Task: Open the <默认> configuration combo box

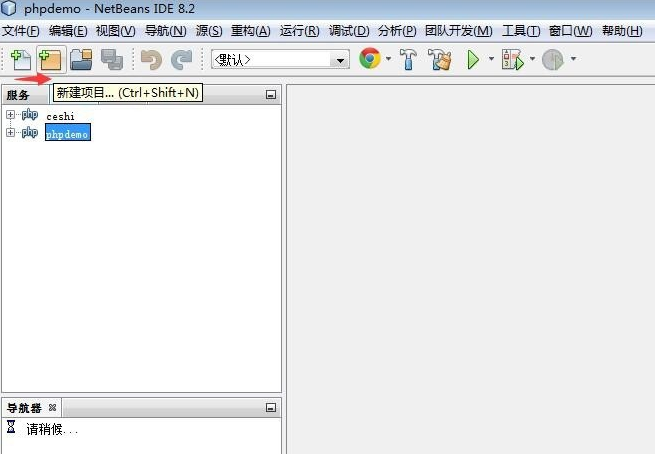Action: tap(280, 60)
